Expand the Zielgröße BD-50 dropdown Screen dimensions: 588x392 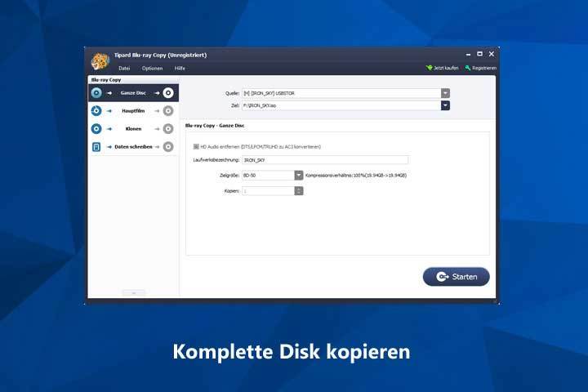tap(299, 175)
